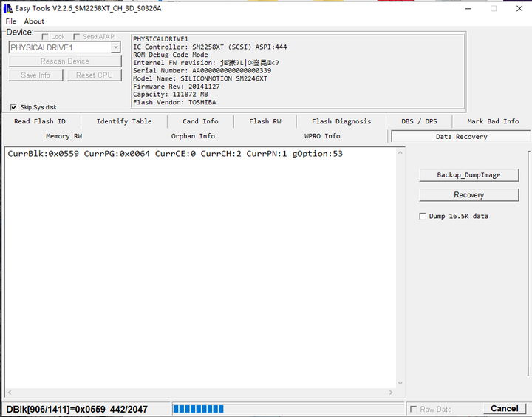Click the horizontal scroll left arrow
Screen dimensions: 532x417
[10, 393]
